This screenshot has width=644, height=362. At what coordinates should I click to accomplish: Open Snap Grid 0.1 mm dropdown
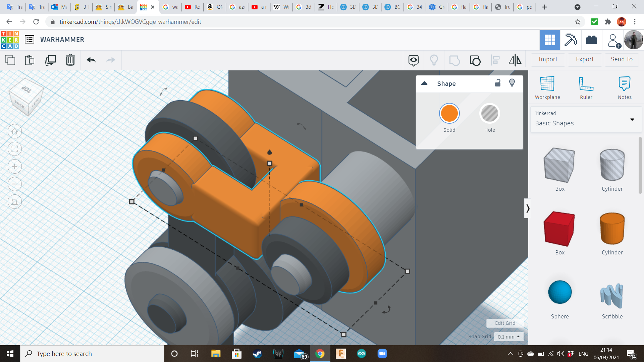tap(508, 337)
